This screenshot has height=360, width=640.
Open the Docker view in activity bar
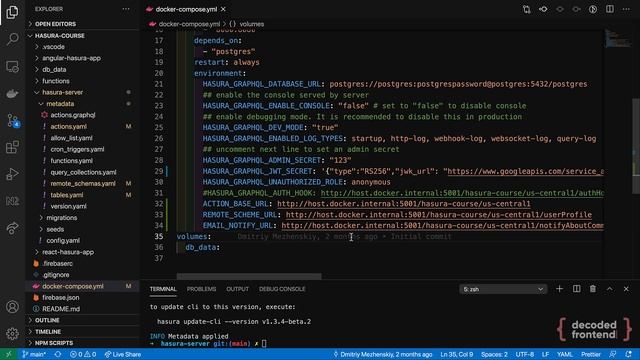click(12, 93)
